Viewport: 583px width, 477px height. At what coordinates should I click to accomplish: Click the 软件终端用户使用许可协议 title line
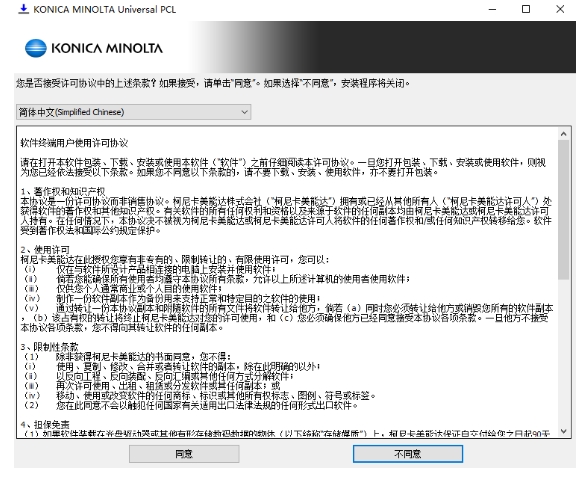pyautogui.click(x=74, y=143)
